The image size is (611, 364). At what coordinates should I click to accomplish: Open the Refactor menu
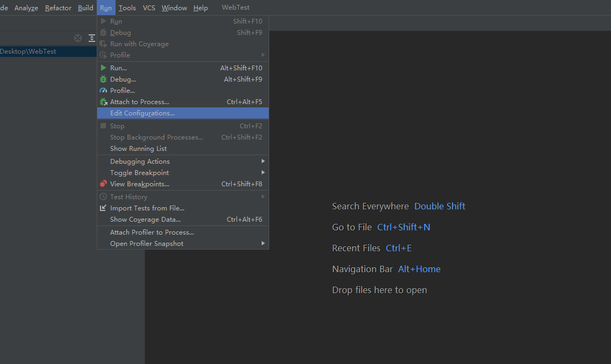[x=58, y=8]
